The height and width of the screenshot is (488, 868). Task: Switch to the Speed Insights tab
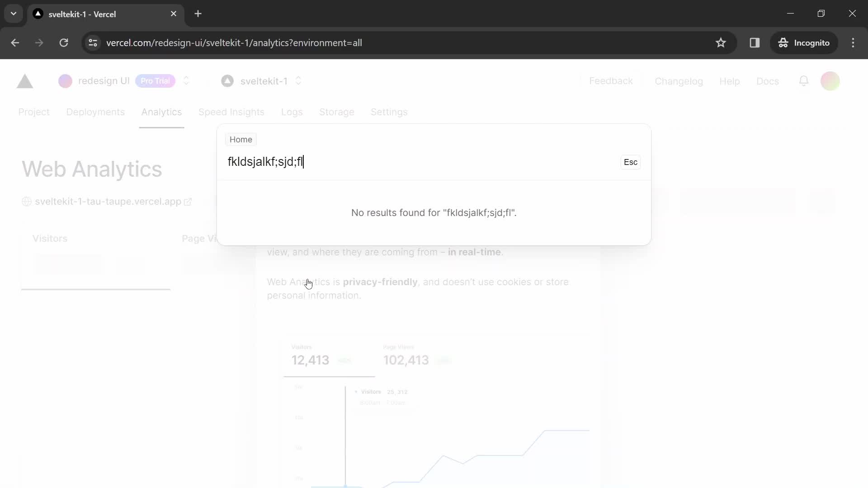click(x=232, y=112)
